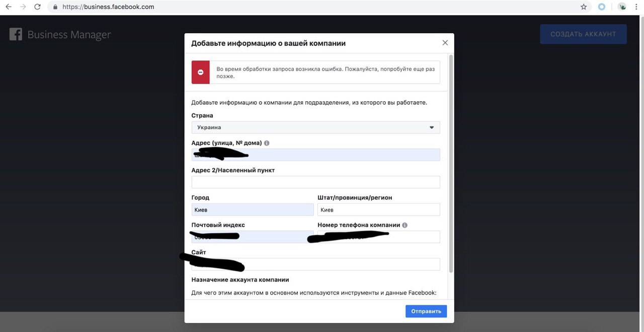Image resolution: width=644 pixels, height=332 pixels.
Task: Click the Номер телефона компании field
Action: (379, 237)
